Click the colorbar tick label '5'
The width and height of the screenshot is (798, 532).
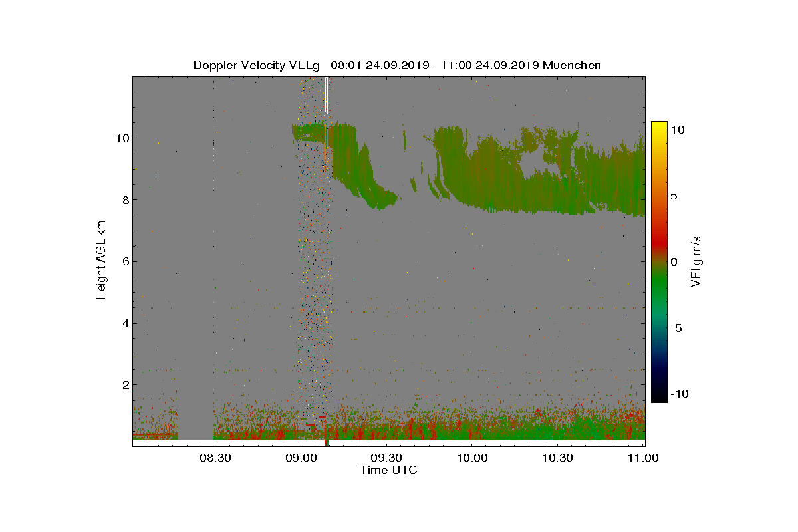tap(673, 196)
